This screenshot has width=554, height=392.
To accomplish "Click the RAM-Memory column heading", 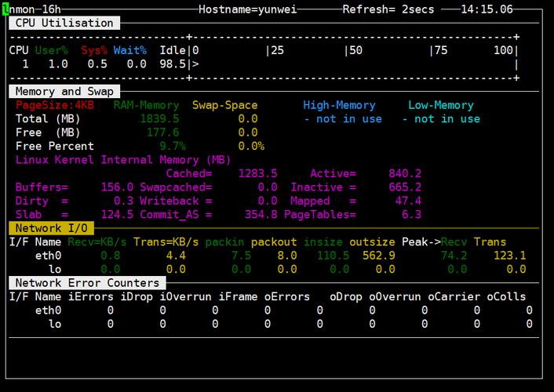I will coord(146,105).
